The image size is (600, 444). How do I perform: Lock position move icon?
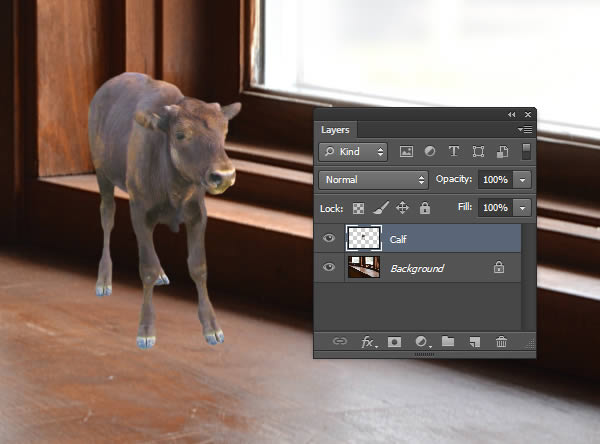[402, 208]
